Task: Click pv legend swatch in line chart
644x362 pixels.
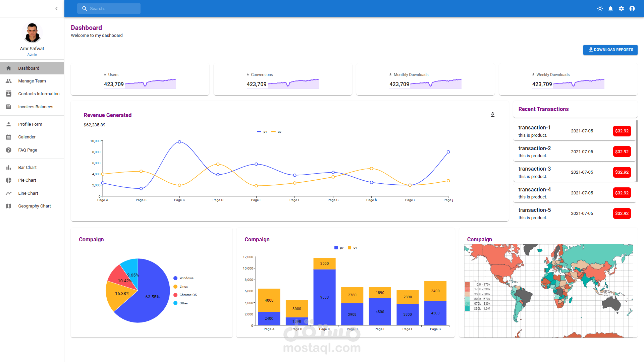Action: coord(259,132)
